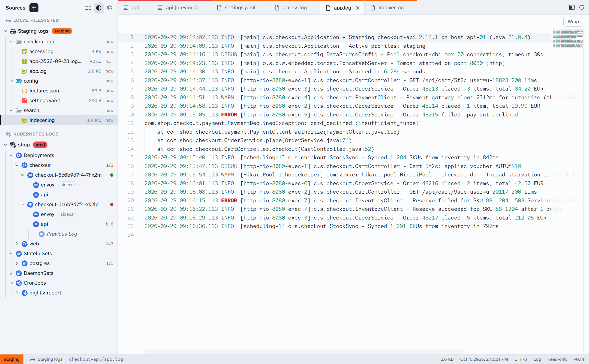Toggle the Wrap lines button

pos(573,22)
